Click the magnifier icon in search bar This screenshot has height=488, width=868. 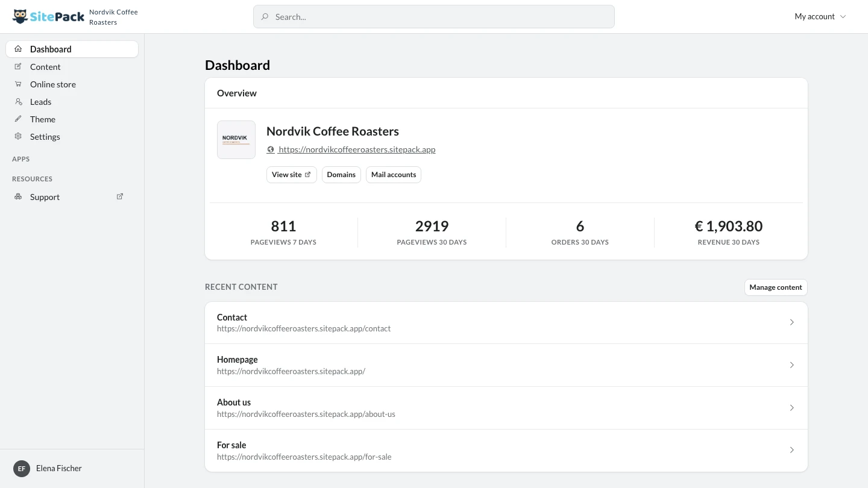point(265,17)
